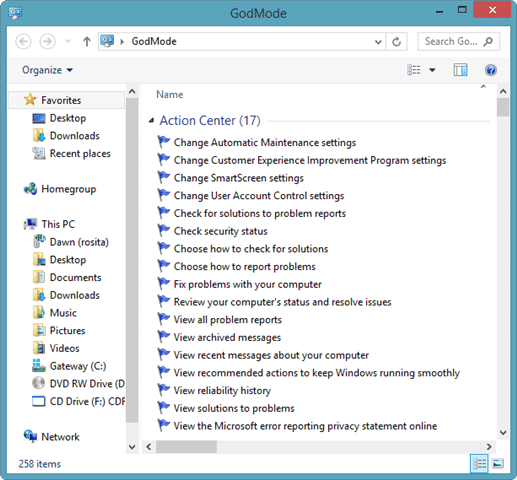Screen dimensions: 517x480
Task: Collapse the Action Center group
Action: coord(151,120)
